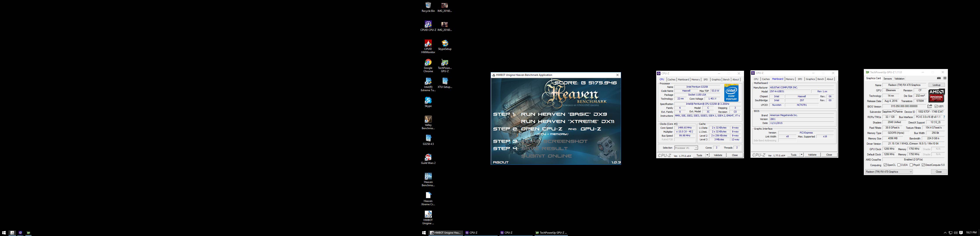
Task: Launch Skype from the desktop icon
Action: 428,102
